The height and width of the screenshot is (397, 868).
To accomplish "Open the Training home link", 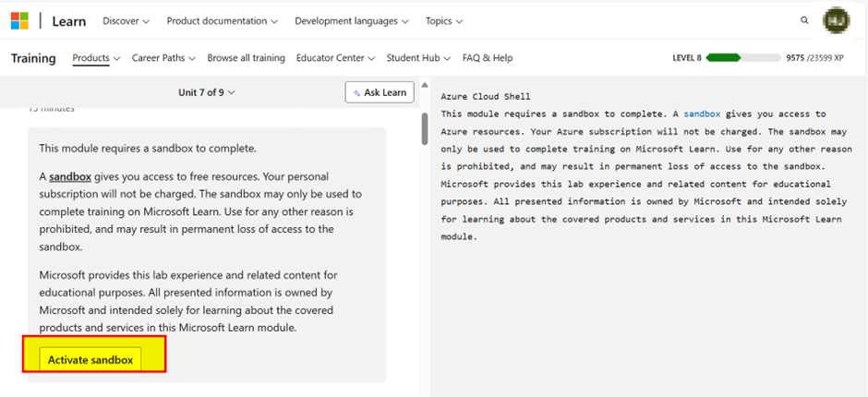I will pyautogui.click(x=34, y=58).
